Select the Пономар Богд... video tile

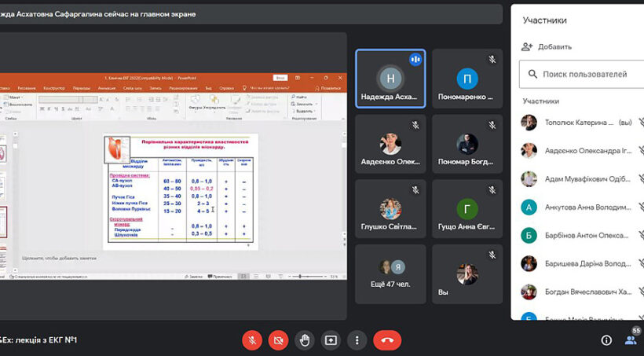click(x=467, y=144)
